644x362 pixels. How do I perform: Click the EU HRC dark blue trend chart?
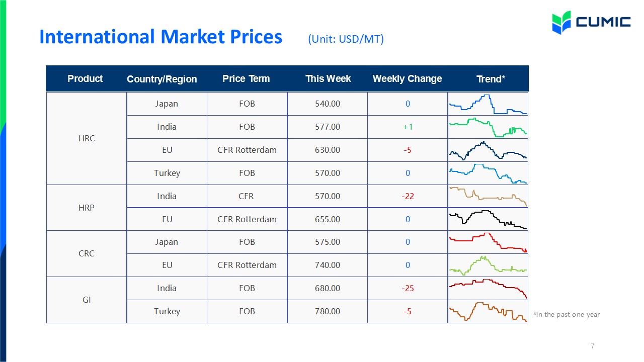[488, 150]
